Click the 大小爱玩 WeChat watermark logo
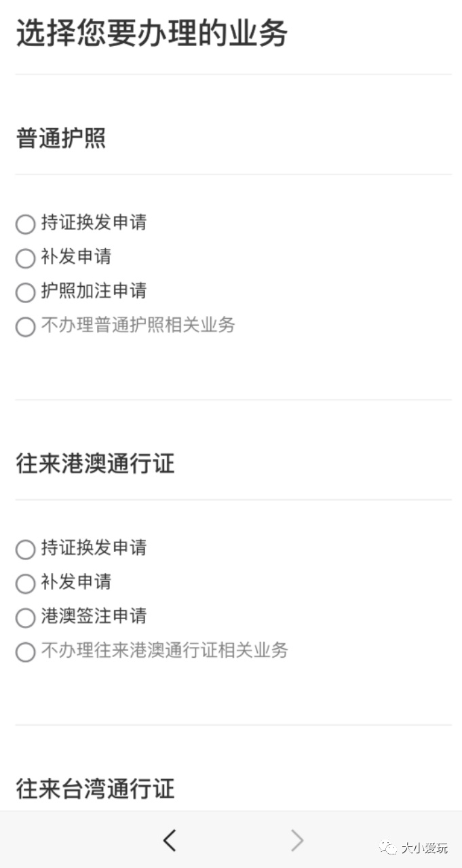 pos(412,847)
